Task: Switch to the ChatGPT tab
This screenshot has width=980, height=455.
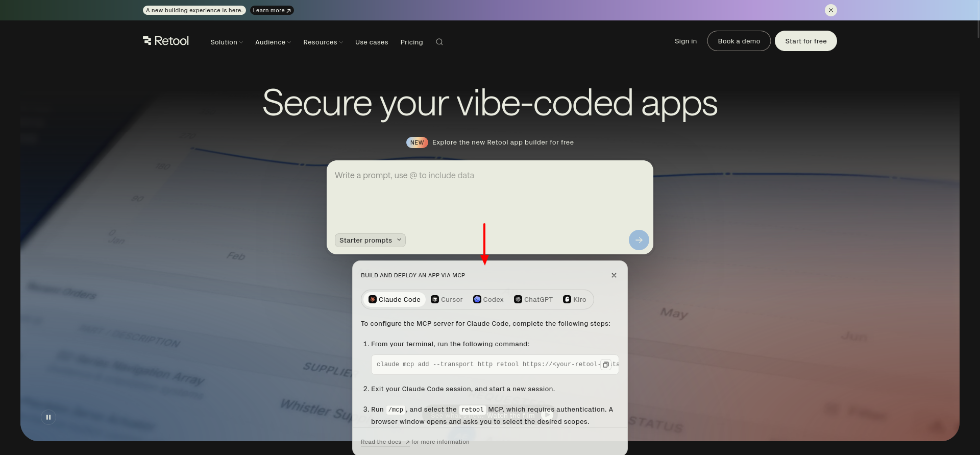Action: (x=533, y=300)
